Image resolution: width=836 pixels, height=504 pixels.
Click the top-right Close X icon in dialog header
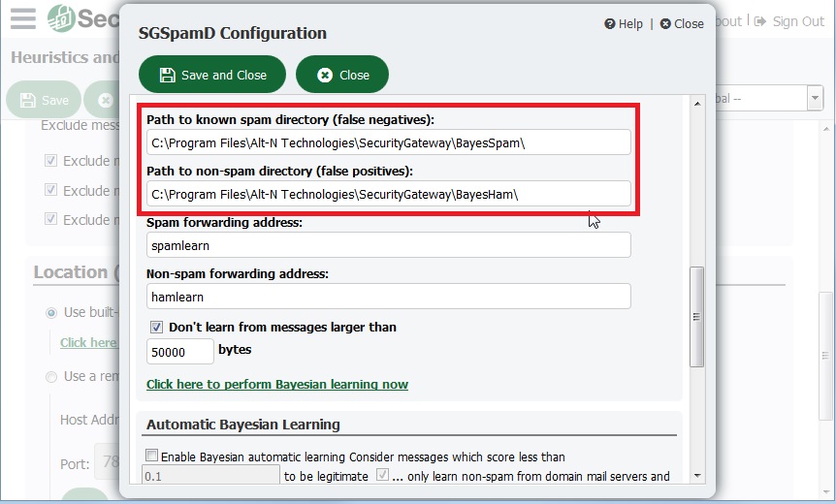click(665, 23)
